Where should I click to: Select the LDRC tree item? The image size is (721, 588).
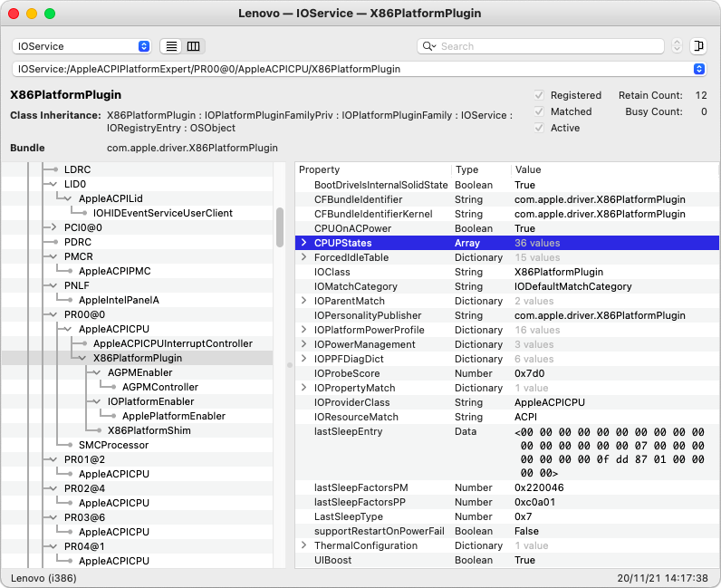77,169
